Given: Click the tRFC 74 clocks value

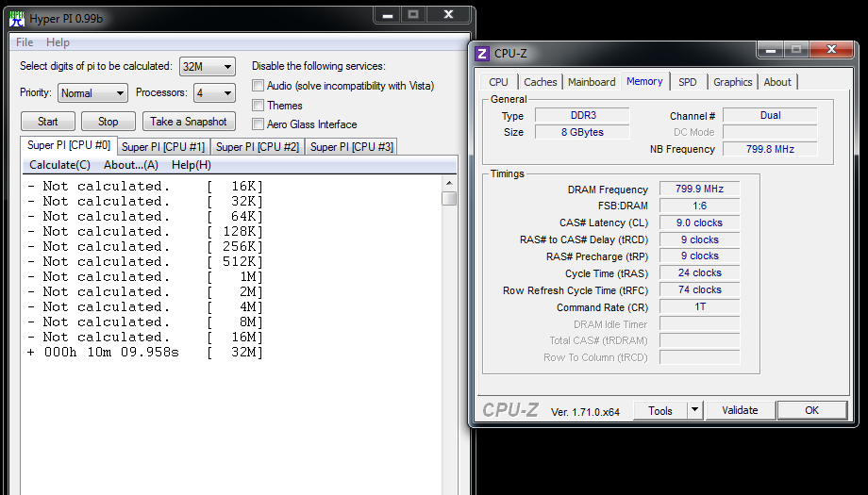Looking at the screenshot, I should [700, 289].
